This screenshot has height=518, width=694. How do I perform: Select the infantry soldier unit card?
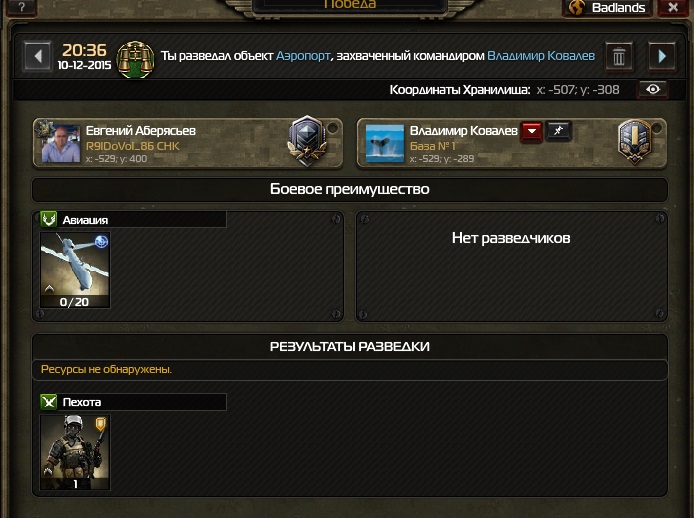[x=75, y=452]
